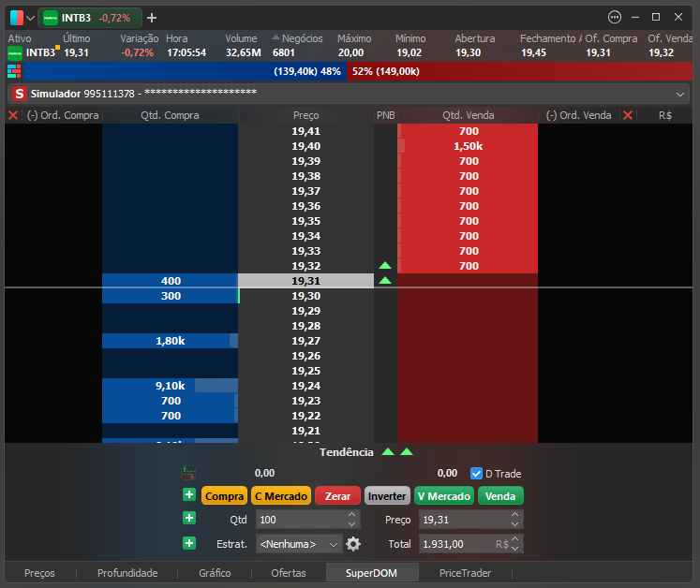Click the blue 48% buy pressure bar
The height and width of the screenshot is (588, 700).
coord(185,71)
